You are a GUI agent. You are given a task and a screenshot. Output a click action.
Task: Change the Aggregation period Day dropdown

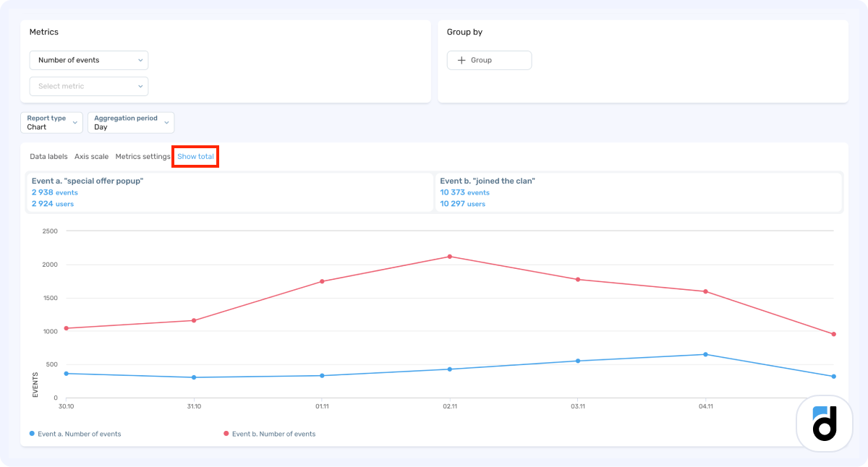tap(131, 123)
